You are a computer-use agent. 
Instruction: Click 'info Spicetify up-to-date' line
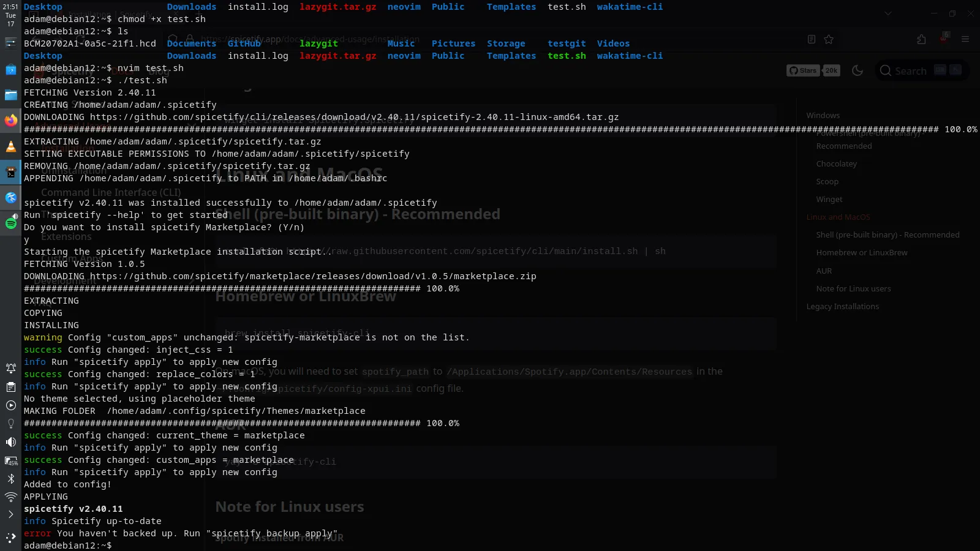(x=92, y=521)
